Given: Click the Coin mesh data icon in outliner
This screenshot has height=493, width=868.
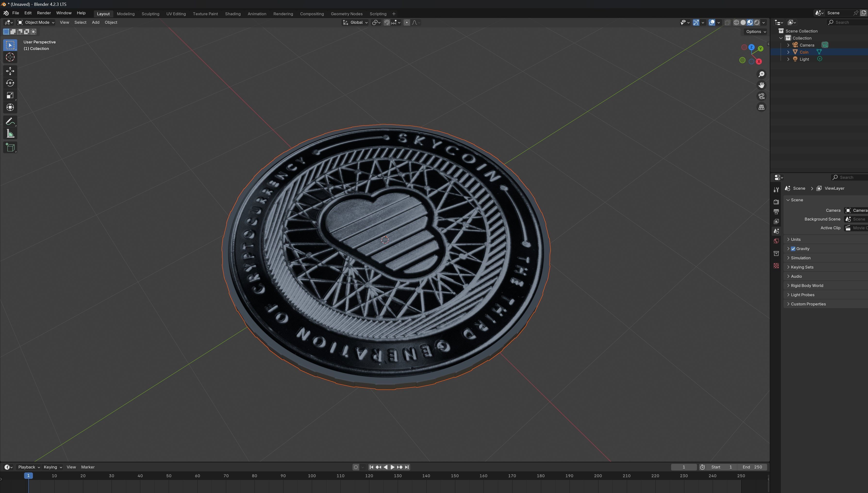Looking at the screenshot, I should (819, 52).
